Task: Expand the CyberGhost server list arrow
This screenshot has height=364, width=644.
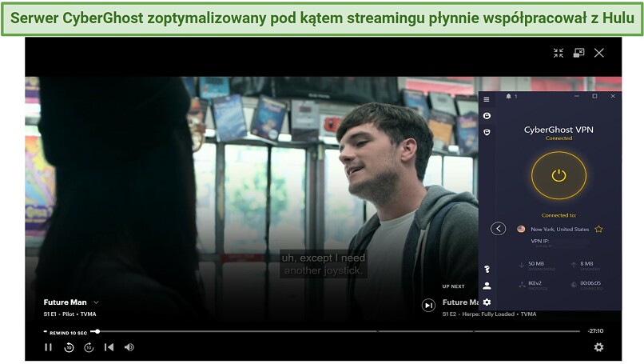Action: point(499,229)
